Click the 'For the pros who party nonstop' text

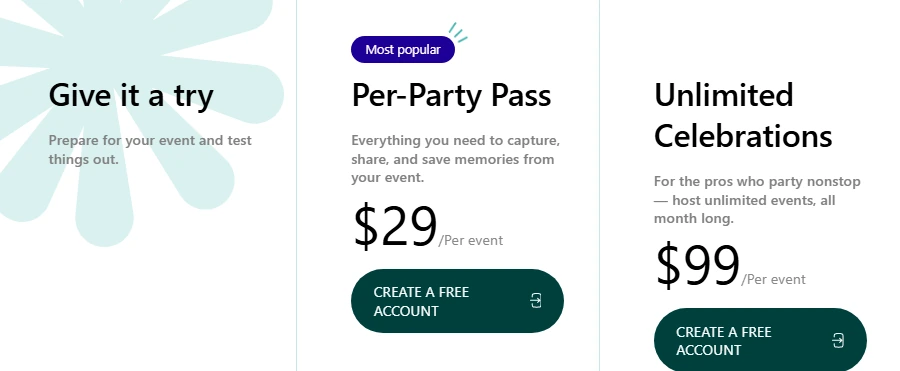pos(757,200)
